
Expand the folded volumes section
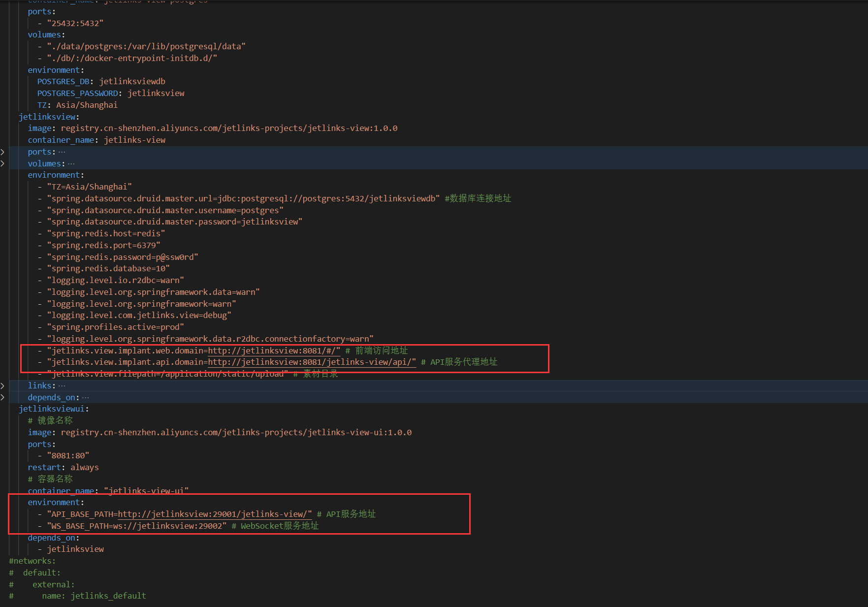point(2,163)
